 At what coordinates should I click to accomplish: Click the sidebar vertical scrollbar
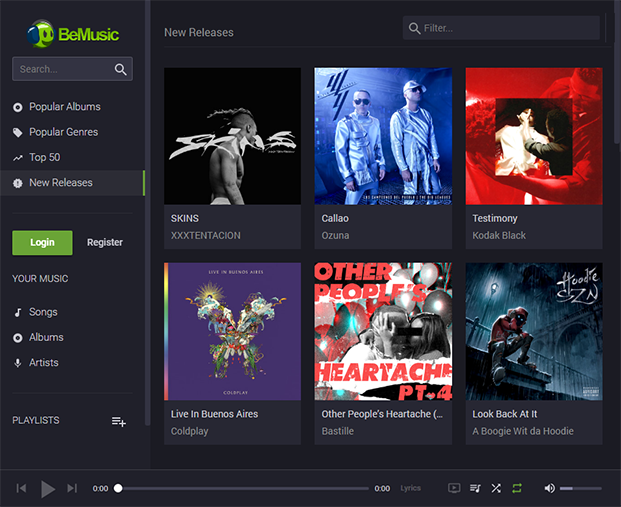147,213
